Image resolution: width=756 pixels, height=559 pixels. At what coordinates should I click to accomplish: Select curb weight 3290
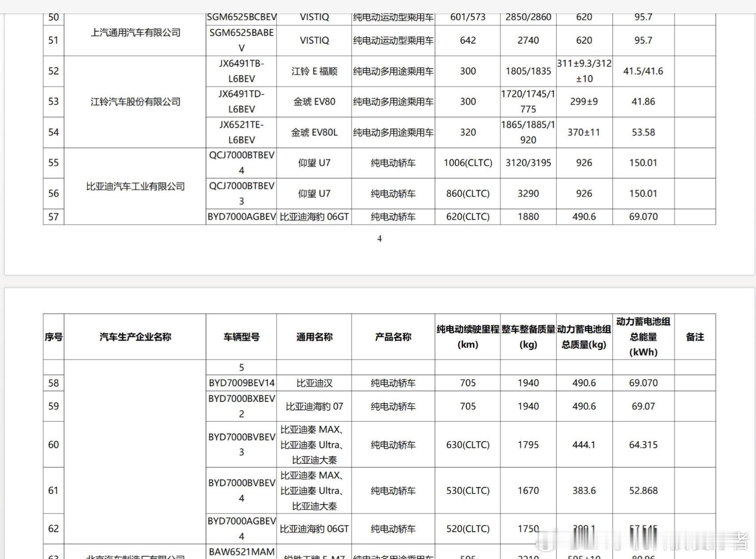(528, 193)
